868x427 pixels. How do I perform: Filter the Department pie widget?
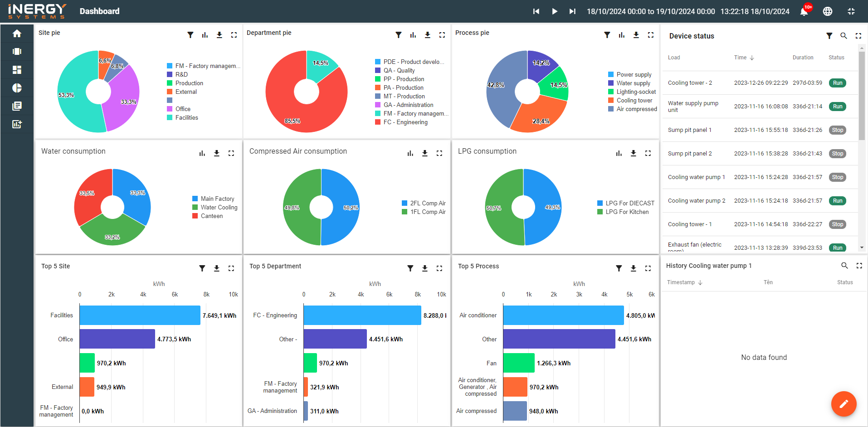tap(399, 35)
